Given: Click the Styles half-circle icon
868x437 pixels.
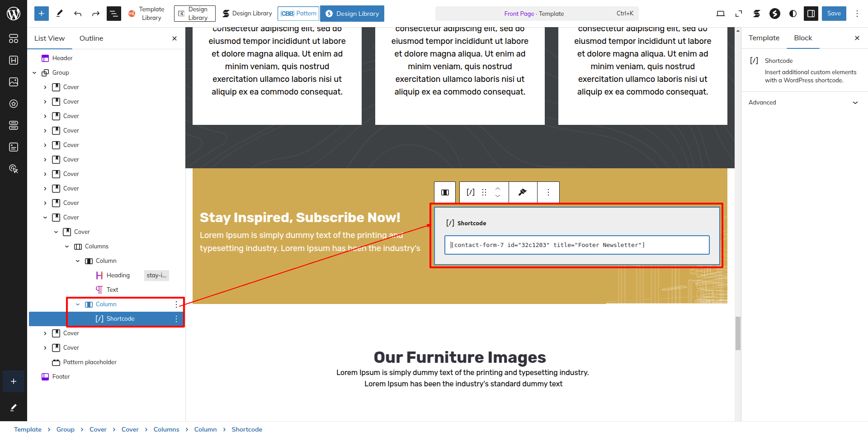Looking at the screenshot, I should [x=793, y=14].
